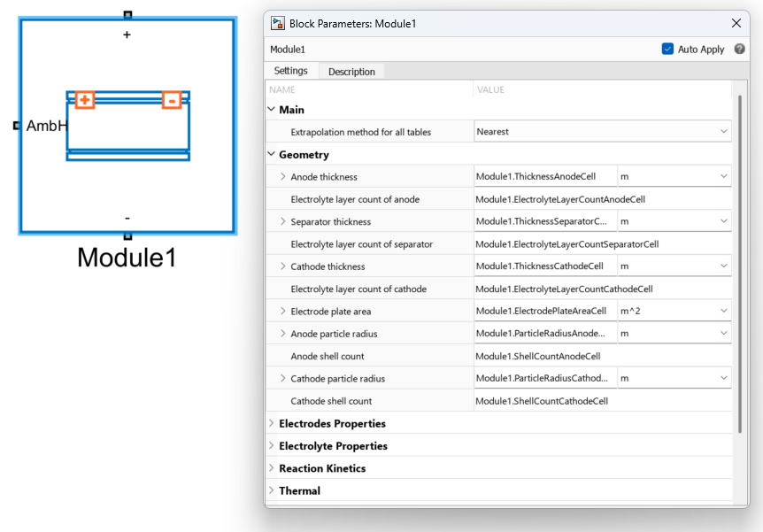Expand the Electrolyte Properties section

[272, 446]
